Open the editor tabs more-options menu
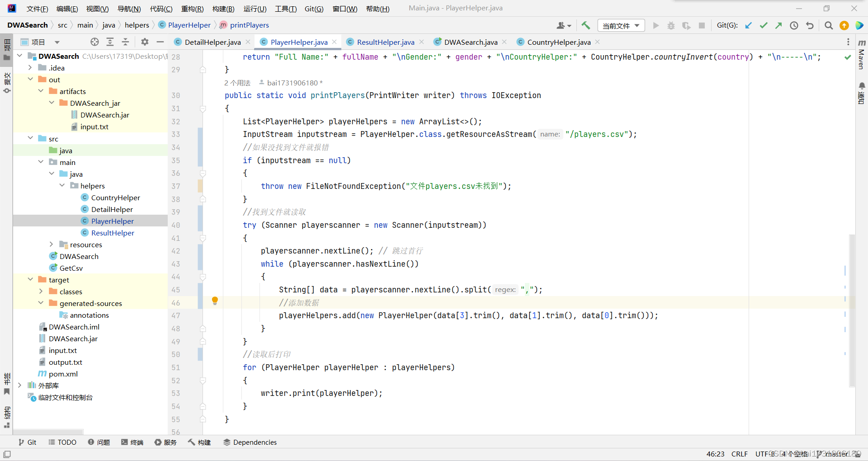 pyautogui.click(x=848, y=42)
